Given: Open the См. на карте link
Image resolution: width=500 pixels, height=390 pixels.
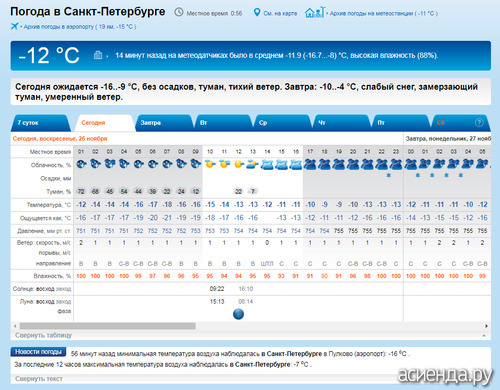Looking at the screenshot, I should (280, 13).
